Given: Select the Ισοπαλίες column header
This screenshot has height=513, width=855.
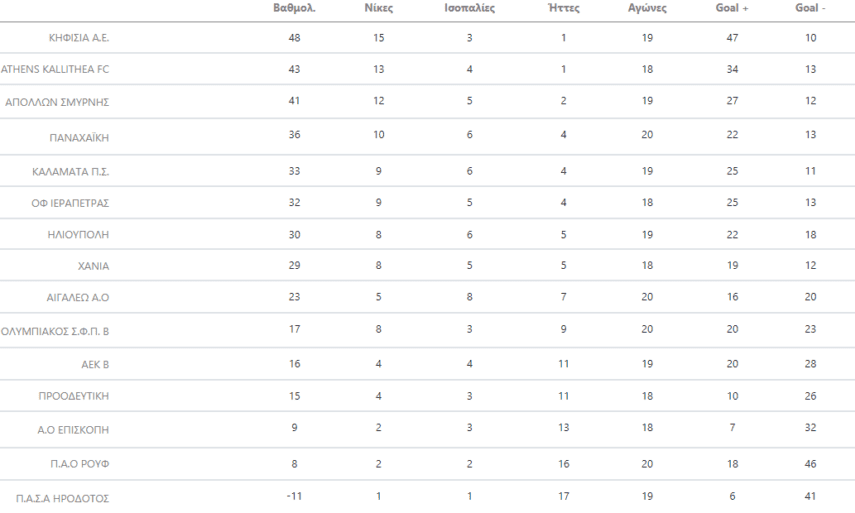Looking at the screenshot, I should click(x=469, y=8).
